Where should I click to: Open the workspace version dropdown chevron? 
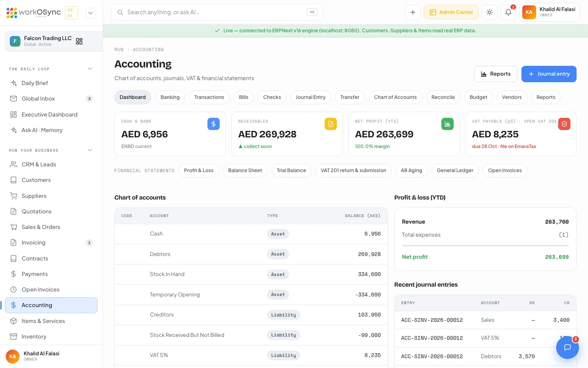pos(91,13)
